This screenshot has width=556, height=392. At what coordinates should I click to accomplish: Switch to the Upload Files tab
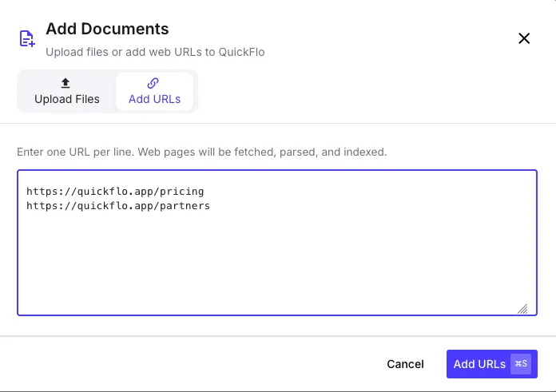[x=67, y=92]
